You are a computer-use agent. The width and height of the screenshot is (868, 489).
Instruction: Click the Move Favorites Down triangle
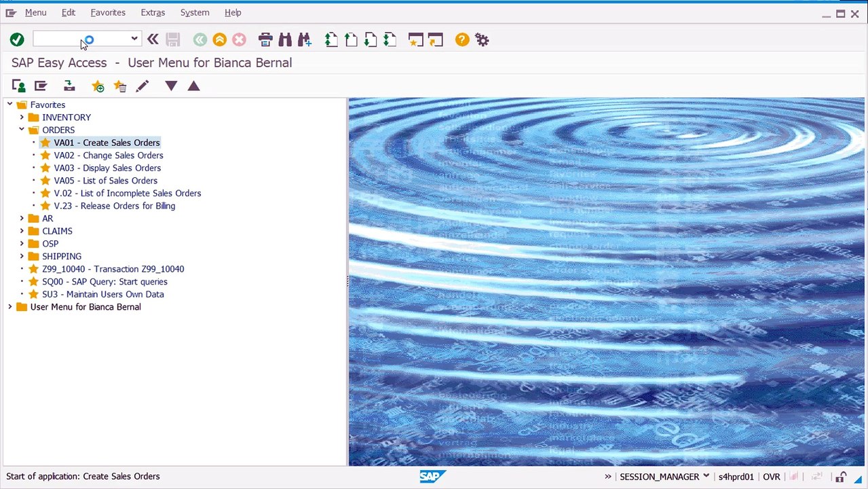click(171, 86)
